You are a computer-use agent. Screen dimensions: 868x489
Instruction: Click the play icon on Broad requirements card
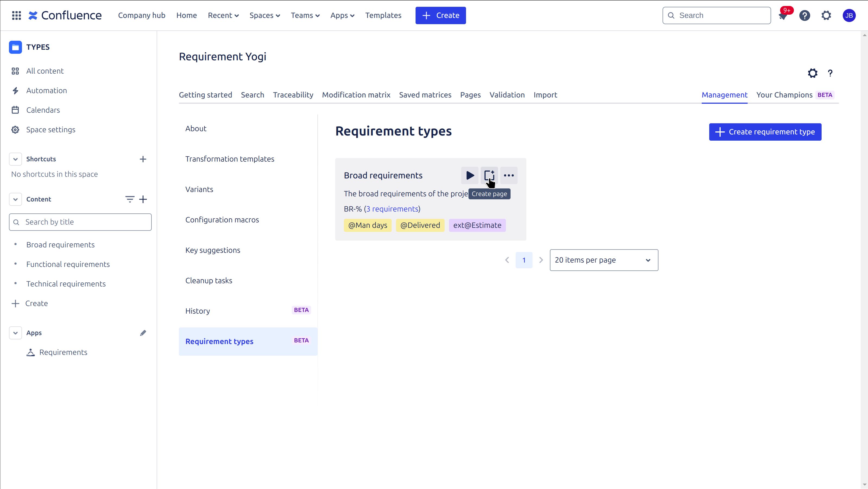(470, 175)
